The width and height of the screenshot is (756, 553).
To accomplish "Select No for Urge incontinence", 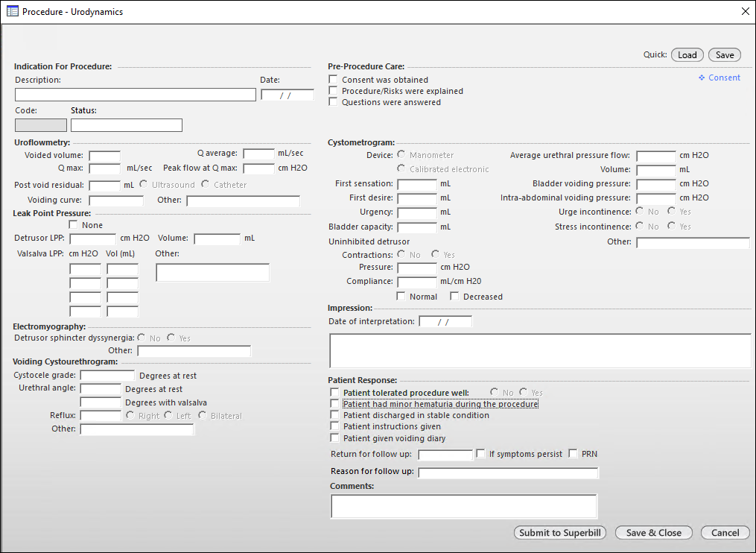I will click(x=640, y=212).
